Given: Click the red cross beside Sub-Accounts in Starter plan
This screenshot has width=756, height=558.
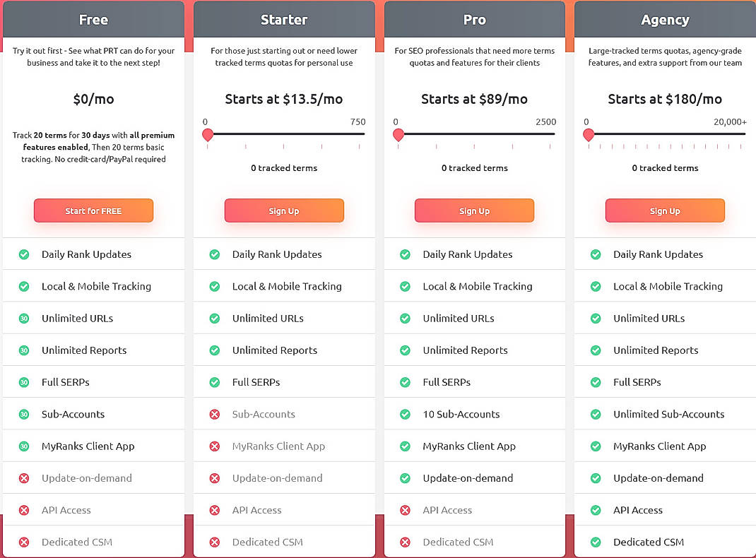Looking at the screenshot, I should (215, 414).
